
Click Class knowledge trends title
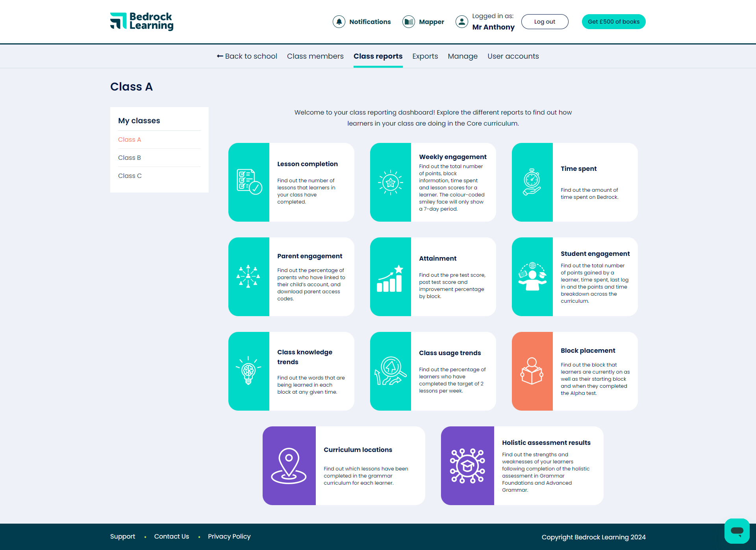(305, 357)
